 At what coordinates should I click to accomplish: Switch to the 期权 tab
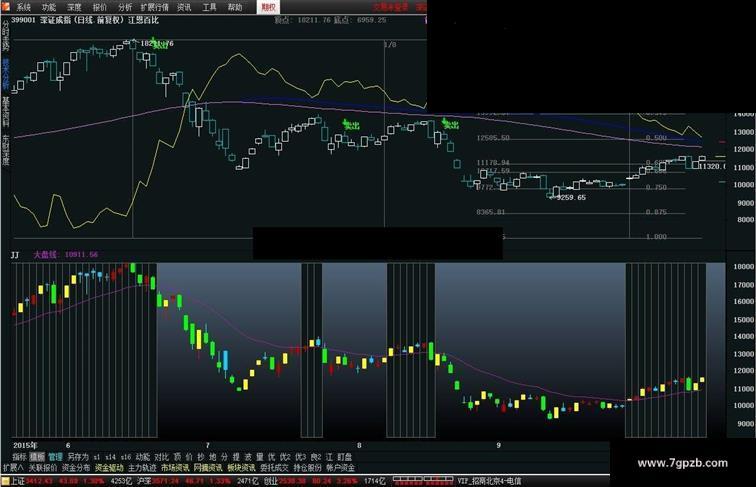point(268,7)
